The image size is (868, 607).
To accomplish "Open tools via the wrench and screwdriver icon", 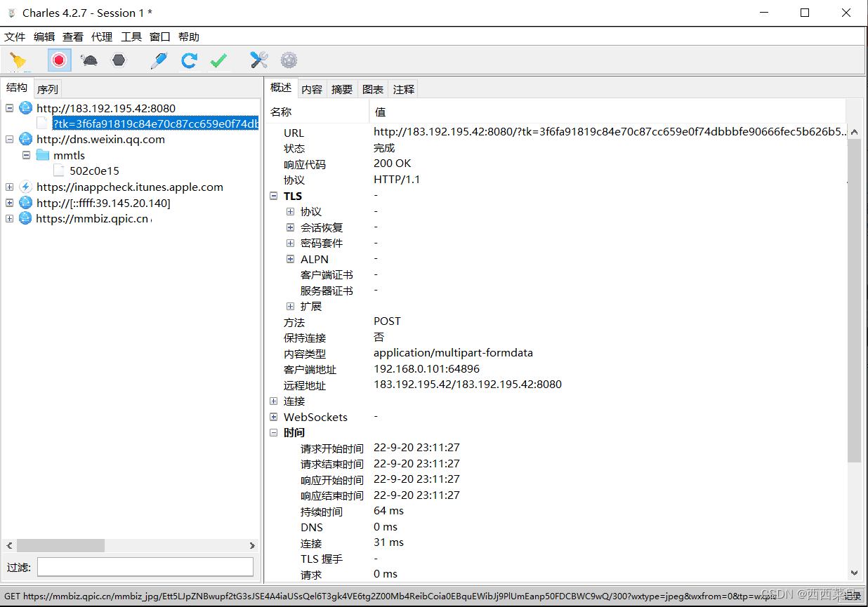I will click(x=258, y=60).
